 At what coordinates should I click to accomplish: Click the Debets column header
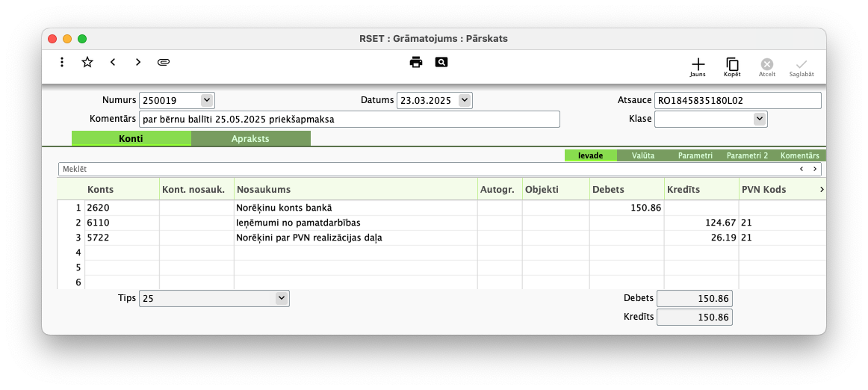click(627, 190)
